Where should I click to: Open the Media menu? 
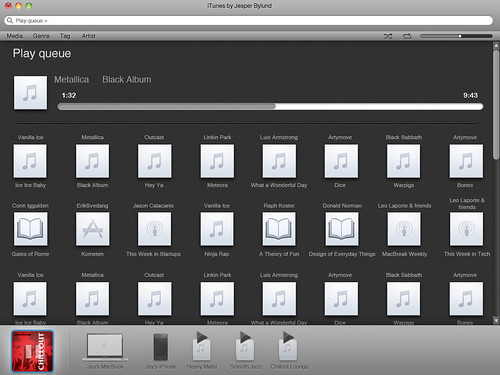tap(15, 36)
